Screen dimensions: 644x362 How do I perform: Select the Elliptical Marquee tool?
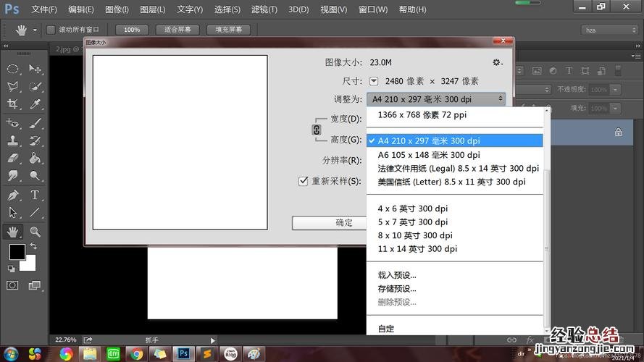13,69
